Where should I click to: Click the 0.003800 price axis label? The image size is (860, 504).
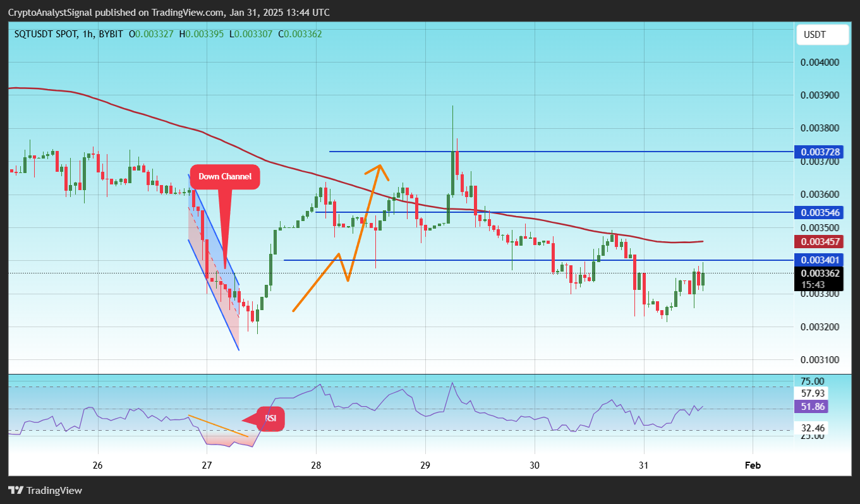[x=820, y=128]
